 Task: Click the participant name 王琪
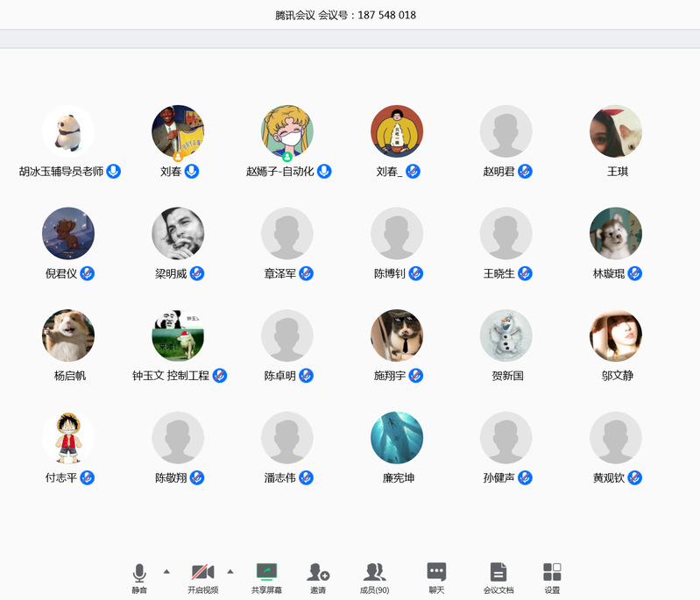point(618,172)
